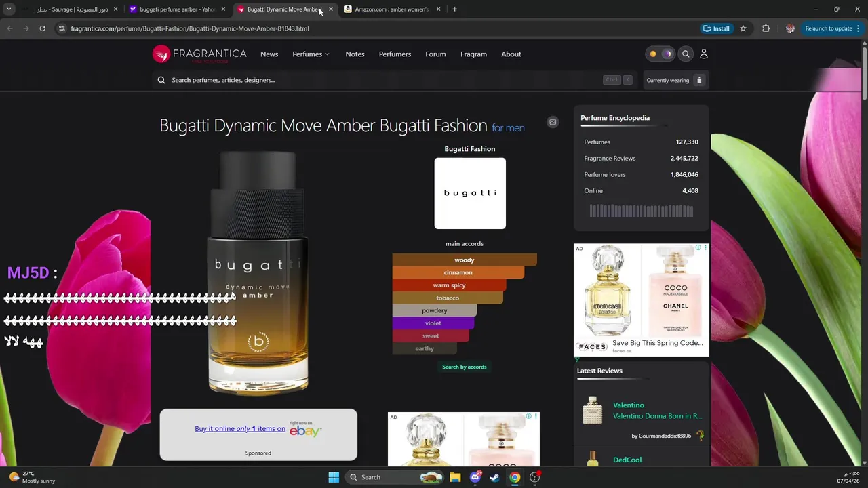Open the DedCool latest review link
The height and width of the screenshot is (488, 868).
(627, 460)
